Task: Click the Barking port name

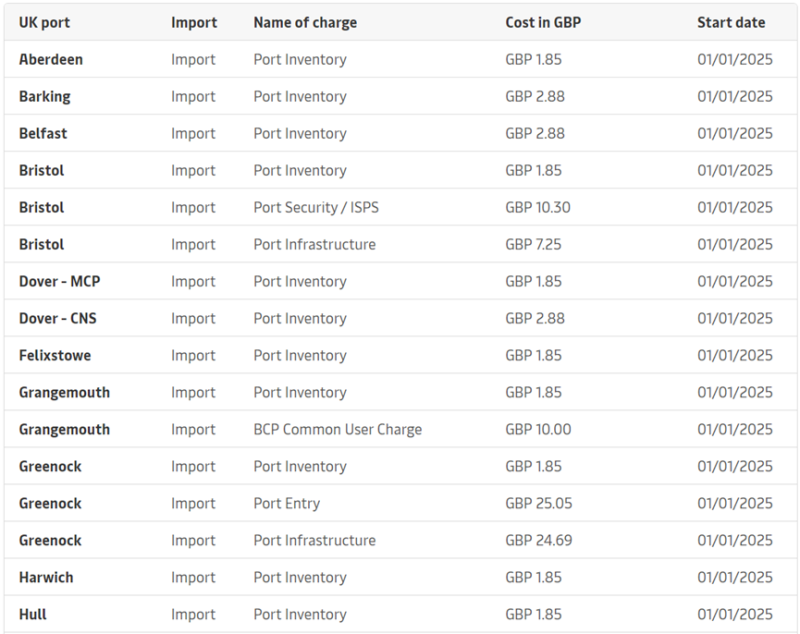Action: tap(45, 96)
